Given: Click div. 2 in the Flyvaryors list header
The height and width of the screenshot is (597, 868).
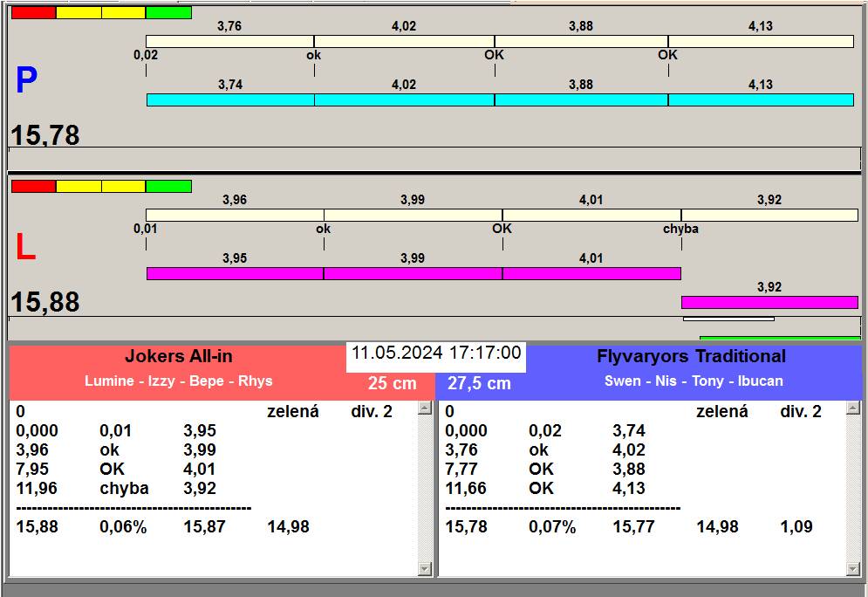Looking at the screenshot, I should 801,411.
